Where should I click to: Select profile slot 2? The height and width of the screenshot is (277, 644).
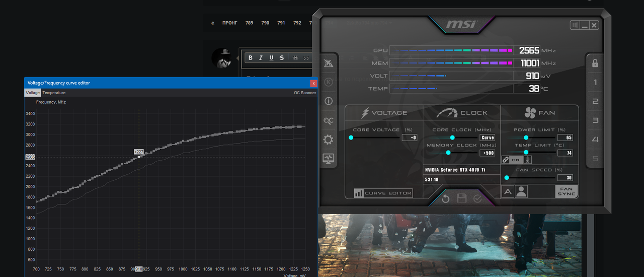coord(595,101)
